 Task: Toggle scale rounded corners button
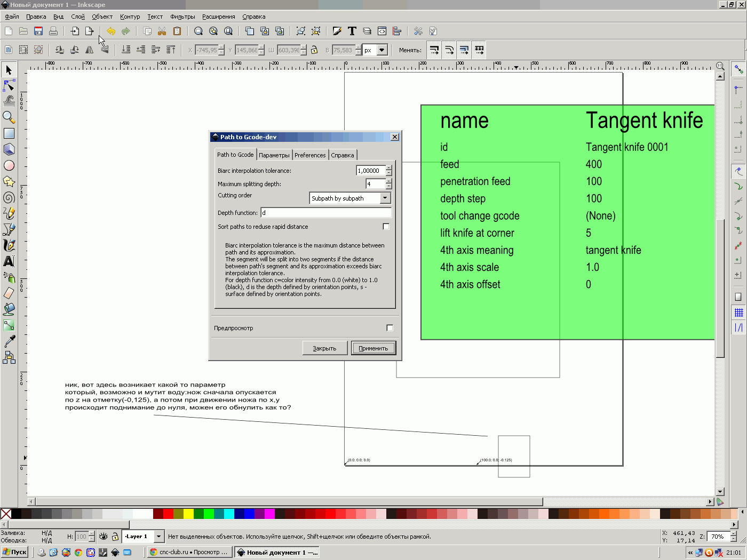[x=449, y=50]
